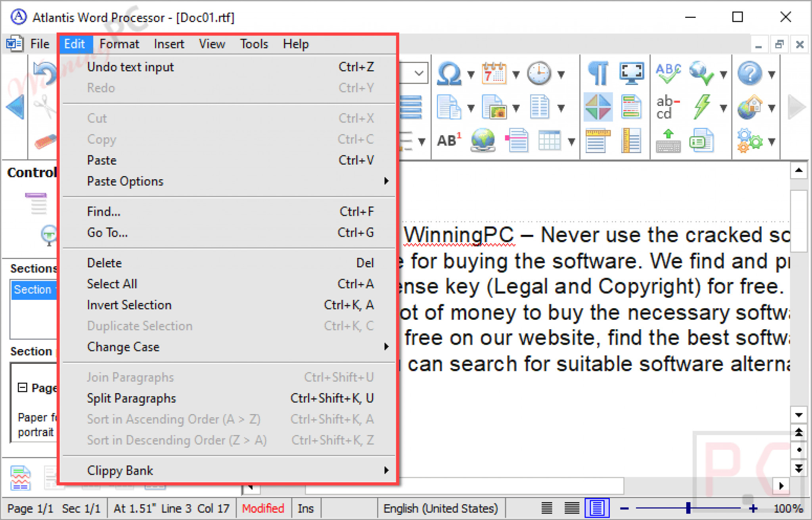Click the zoom in plus button
This screenshot has width=812, height=520.
click(x=753, y=508)
